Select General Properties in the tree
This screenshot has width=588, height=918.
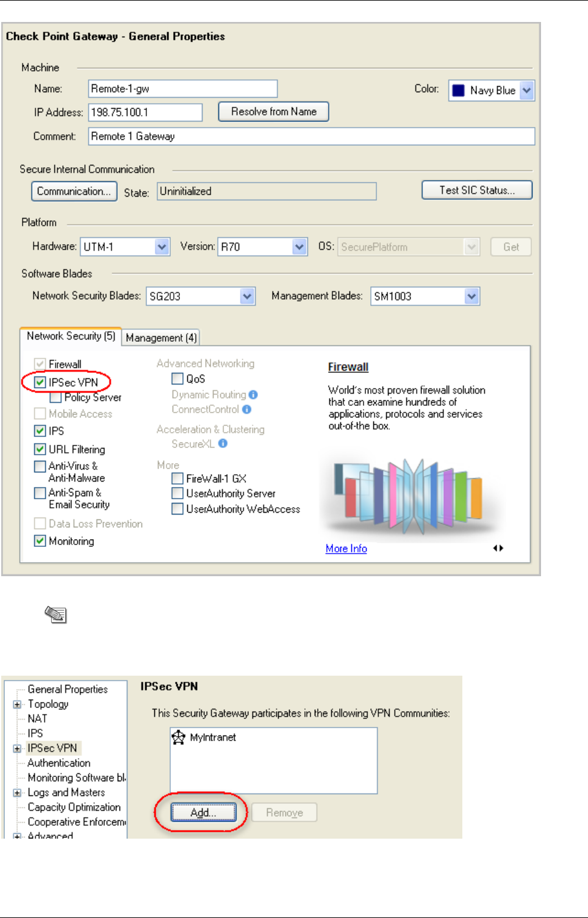click(x=68, y=689)
